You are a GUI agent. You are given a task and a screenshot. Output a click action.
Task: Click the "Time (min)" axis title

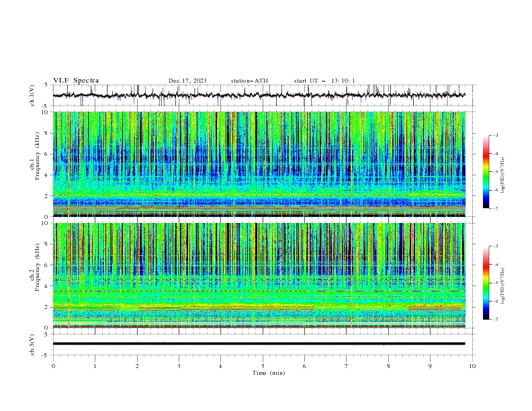(269, 373)
